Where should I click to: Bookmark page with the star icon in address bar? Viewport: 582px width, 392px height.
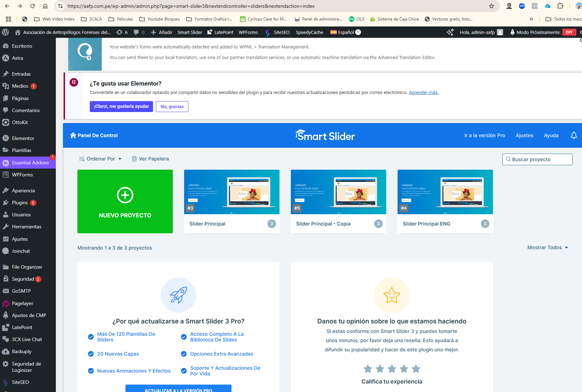[491, 6]
